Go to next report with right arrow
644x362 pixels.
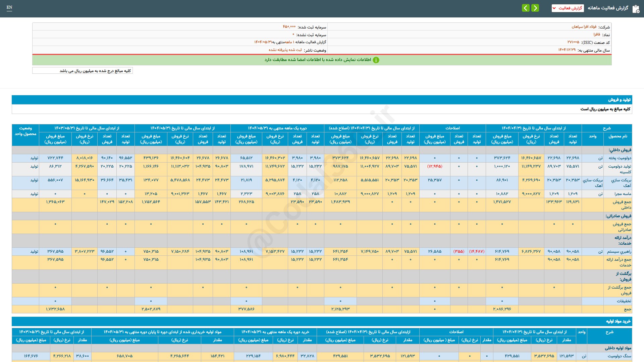(535, 8)
